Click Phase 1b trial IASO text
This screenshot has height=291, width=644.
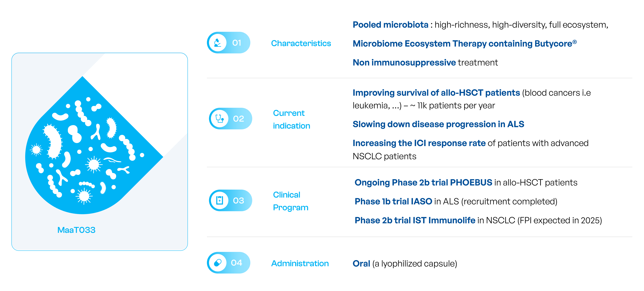pos(393,201)
